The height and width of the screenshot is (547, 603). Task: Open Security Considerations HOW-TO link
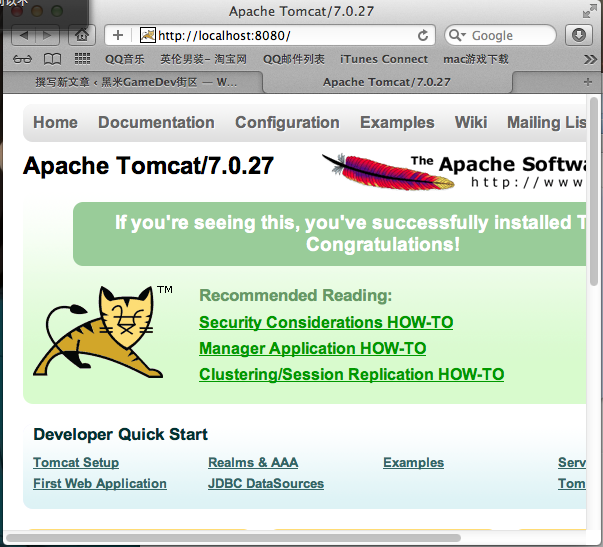(x=326, y=322)
